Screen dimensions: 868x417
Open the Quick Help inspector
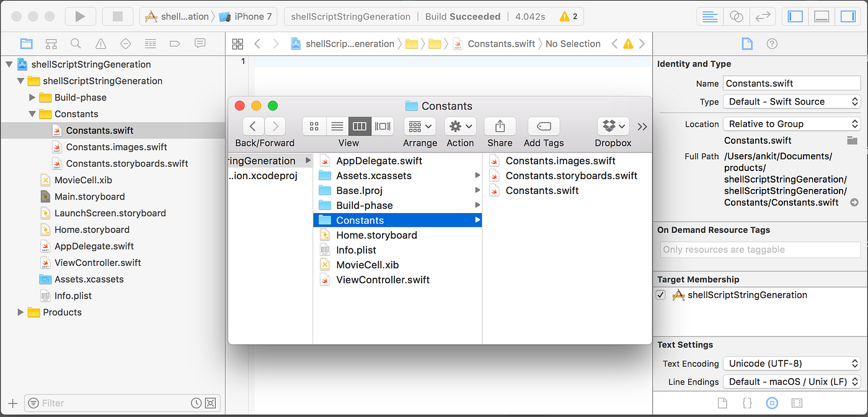[x=772, y=43]
